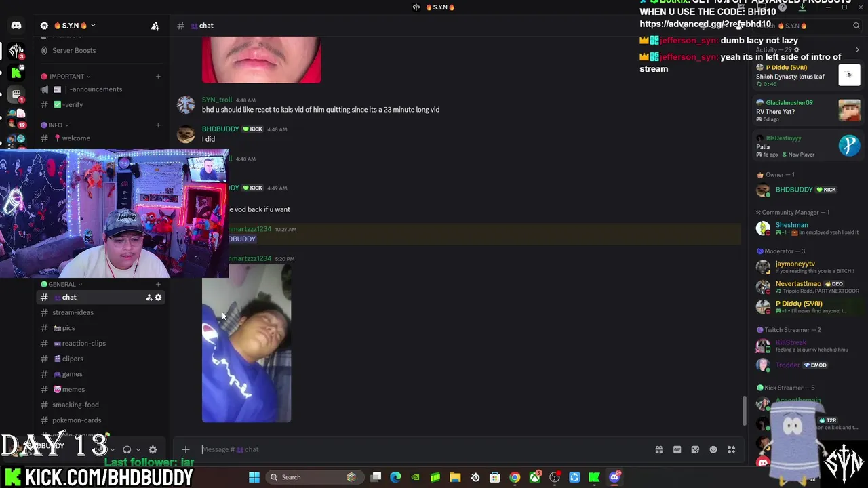Viewport: 868px width, 488px height.
Task: Collapse the INFO category
Action: click(x=55, y=125)
